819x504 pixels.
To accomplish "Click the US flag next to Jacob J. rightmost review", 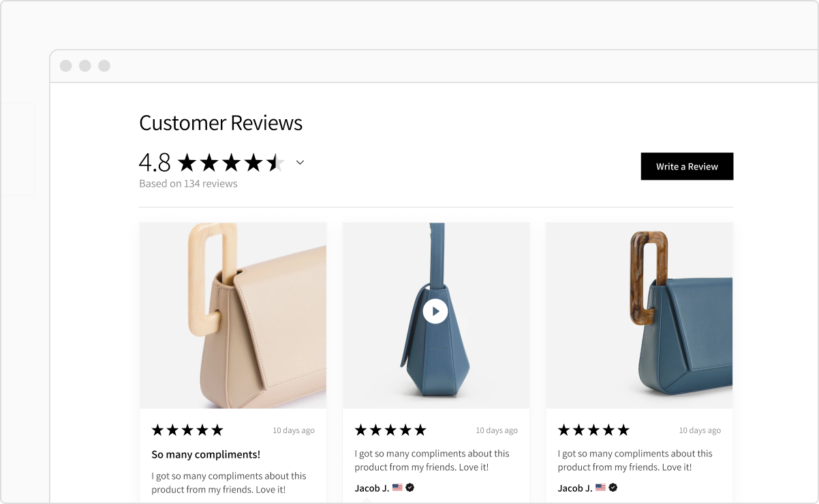I will (600, 488).
